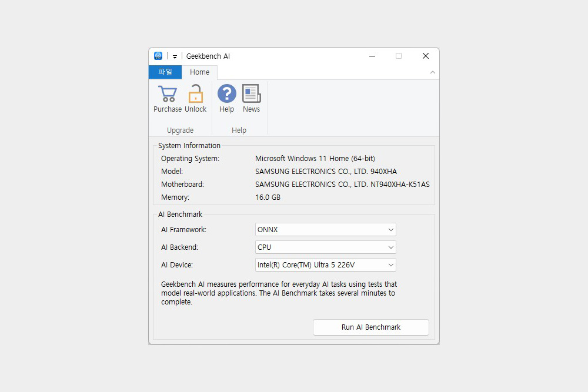Viewport: 588px width, 392px height.
Task: Maximize the Geekbench AI window
Action: pyautogui.click(x=399, y=56)
